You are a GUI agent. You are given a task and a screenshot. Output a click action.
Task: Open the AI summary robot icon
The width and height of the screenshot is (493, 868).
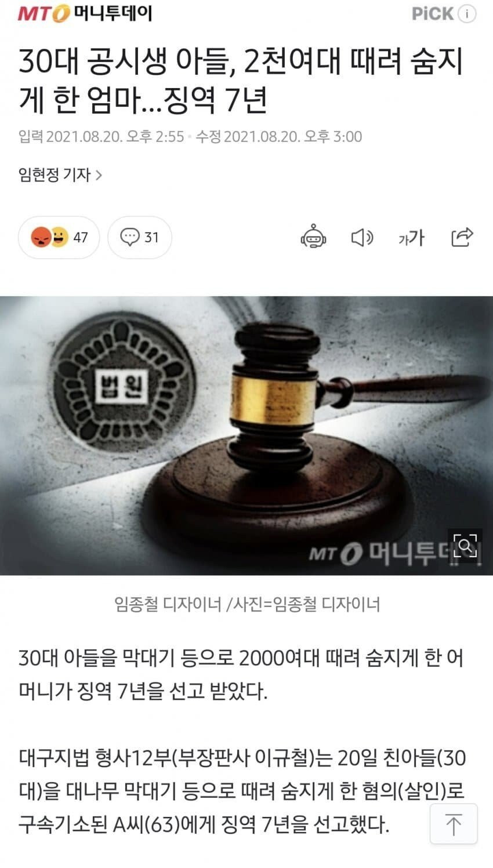point(313,237)
